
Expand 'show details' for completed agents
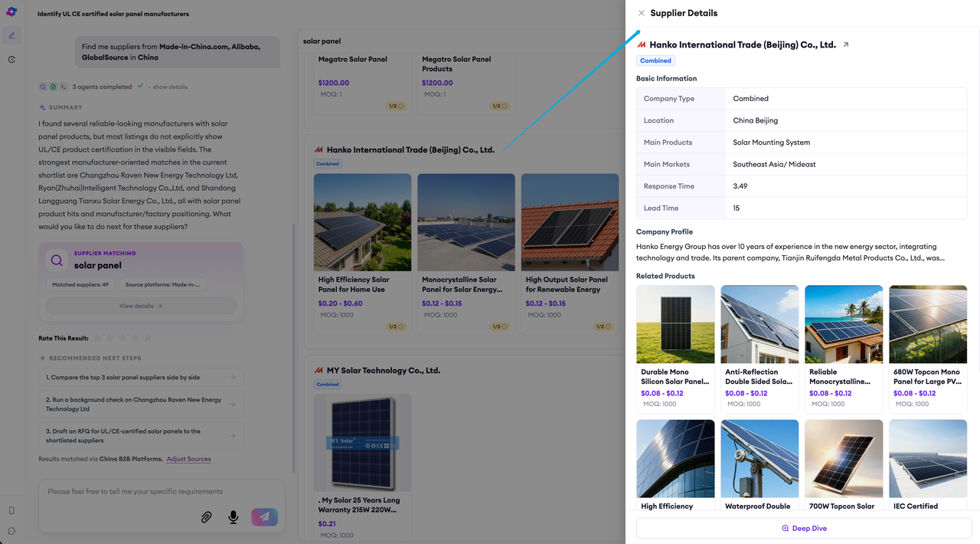click(x=170, y=87)
